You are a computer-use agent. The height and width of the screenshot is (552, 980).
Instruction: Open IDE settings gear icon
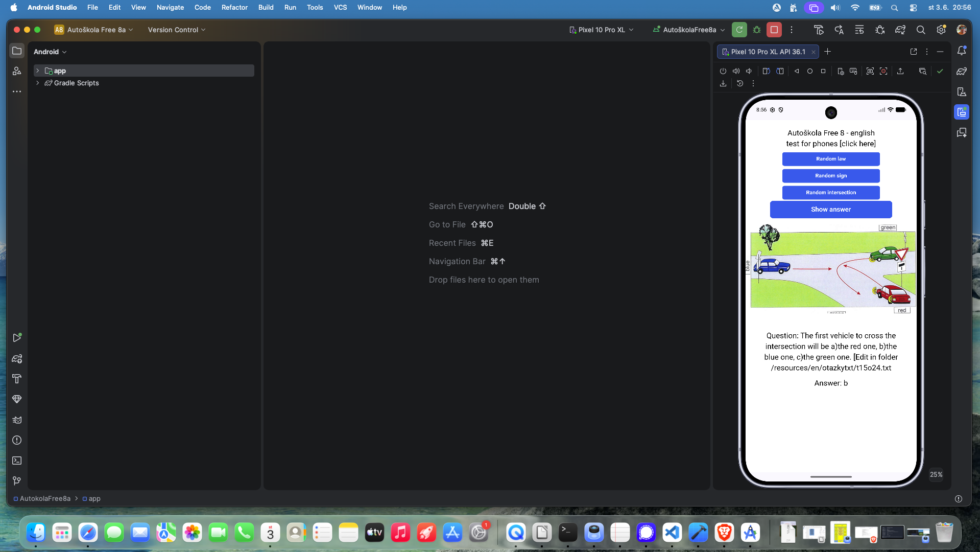[x=941, y=30]
